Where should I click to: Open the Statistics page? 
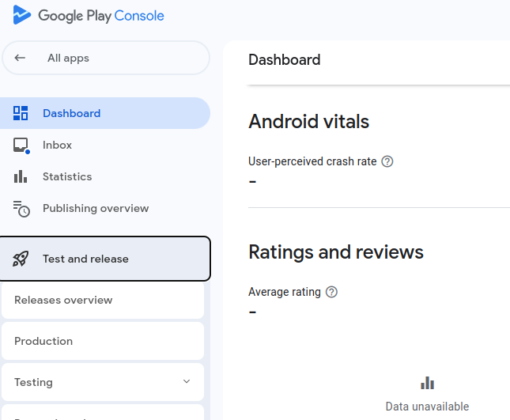coord(67,176)
